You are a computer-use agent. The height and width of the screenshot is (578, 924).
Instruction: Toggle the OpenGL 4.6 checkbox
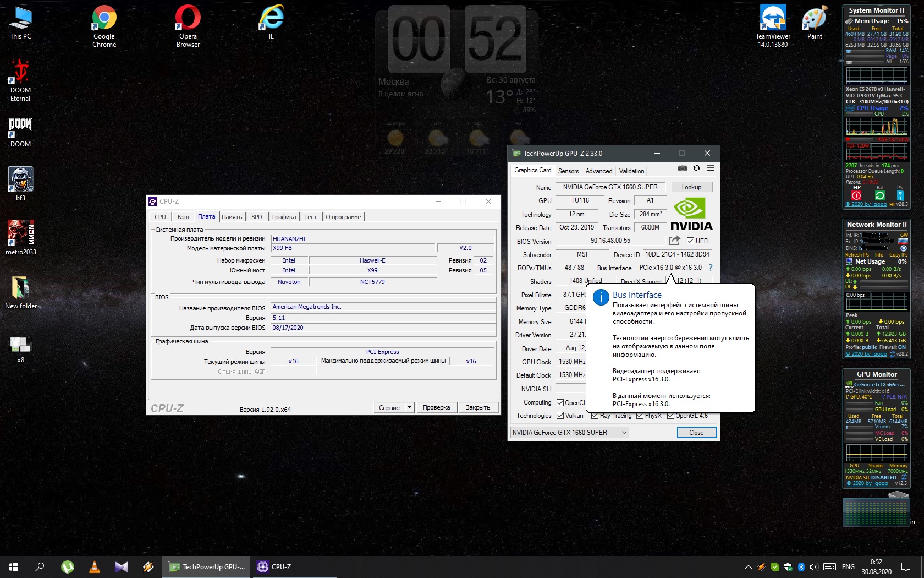(x=670, y=416)
